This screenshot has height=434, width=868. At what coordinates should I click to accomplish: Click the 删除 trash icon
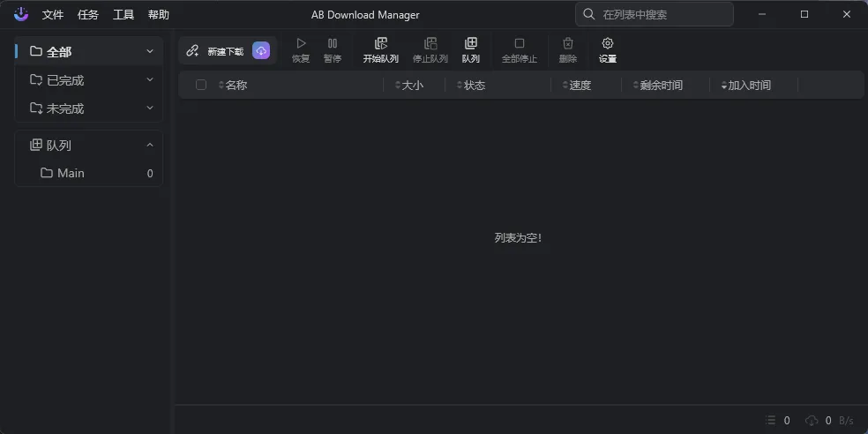click(568, 43)
